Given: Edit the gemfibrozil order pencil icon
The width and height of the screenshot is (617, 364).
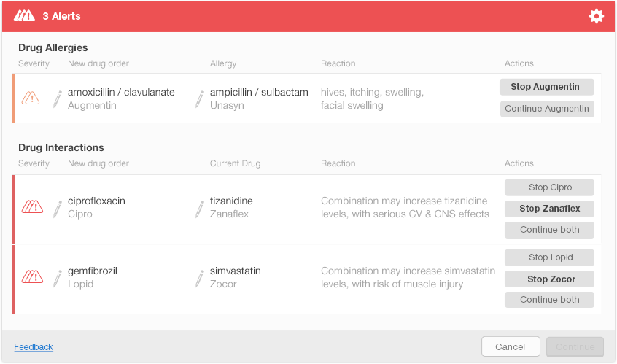Looking at the screenshot, I should [58, 278].
